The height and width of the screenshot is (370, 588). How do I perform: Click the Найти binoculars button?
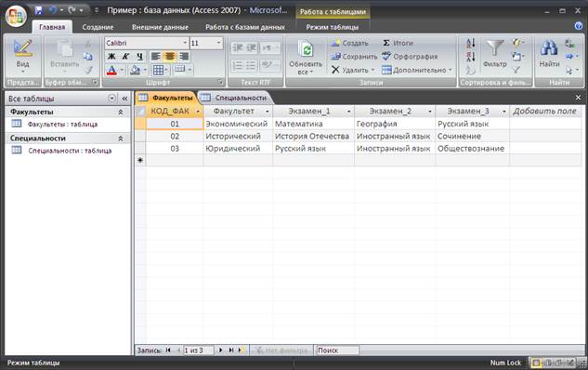549,54
